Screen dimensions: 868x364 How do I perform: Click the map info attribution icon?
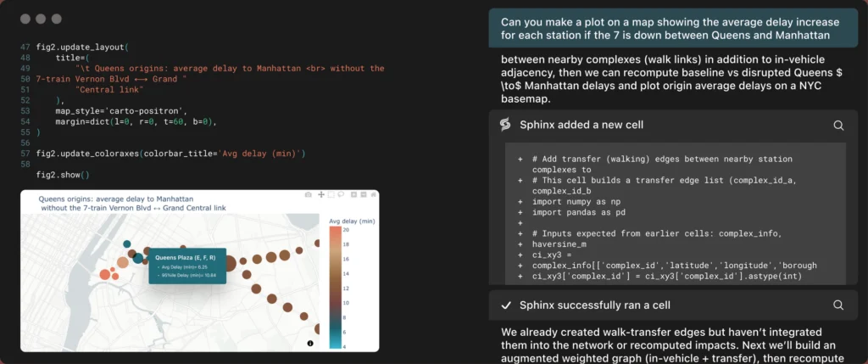(x=310, y=343)
